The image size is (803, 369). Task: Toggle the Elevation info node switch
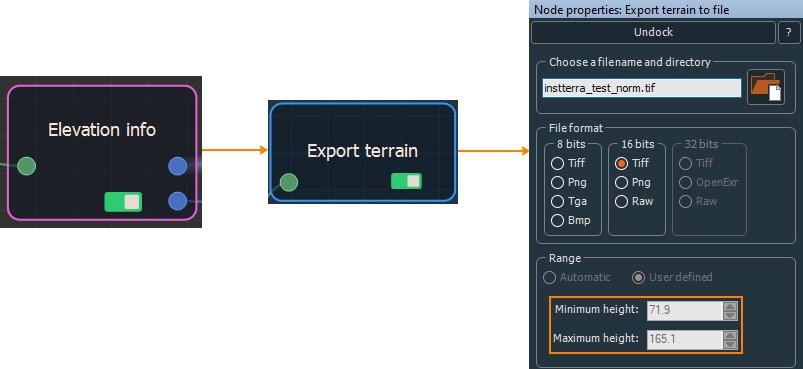123,202
